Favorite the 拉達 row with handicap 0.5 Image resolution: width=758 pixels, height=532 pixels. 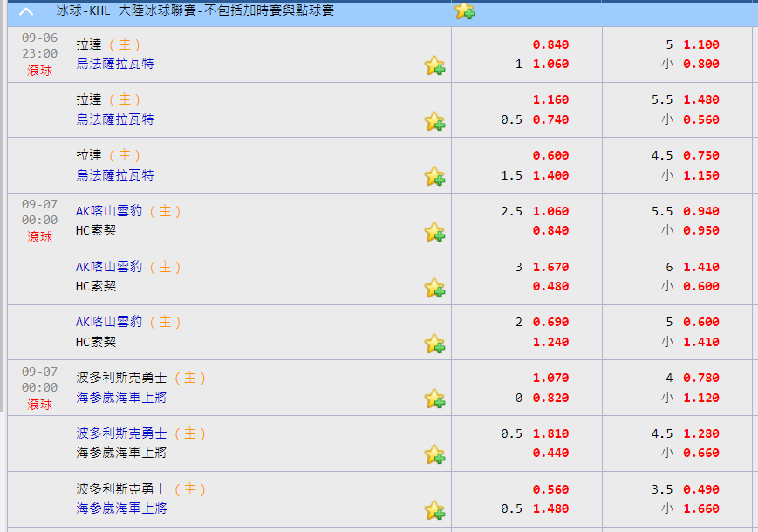[x=434, y=121]
